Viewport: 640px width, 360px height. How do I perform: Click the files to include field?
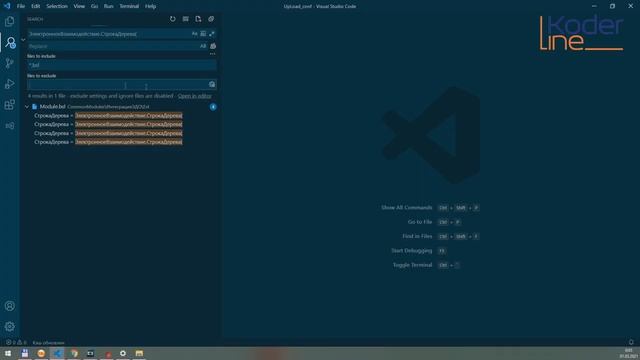[122, 65]
